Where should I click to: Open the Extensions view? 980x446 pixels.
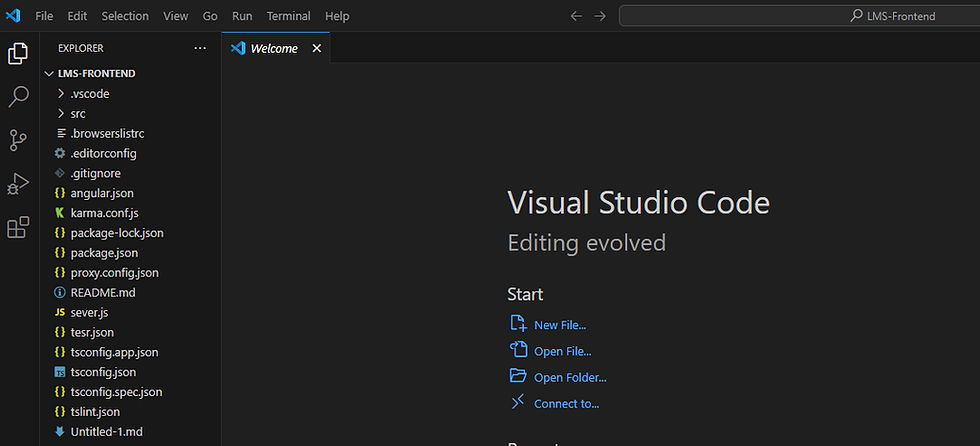click(18, 228)
